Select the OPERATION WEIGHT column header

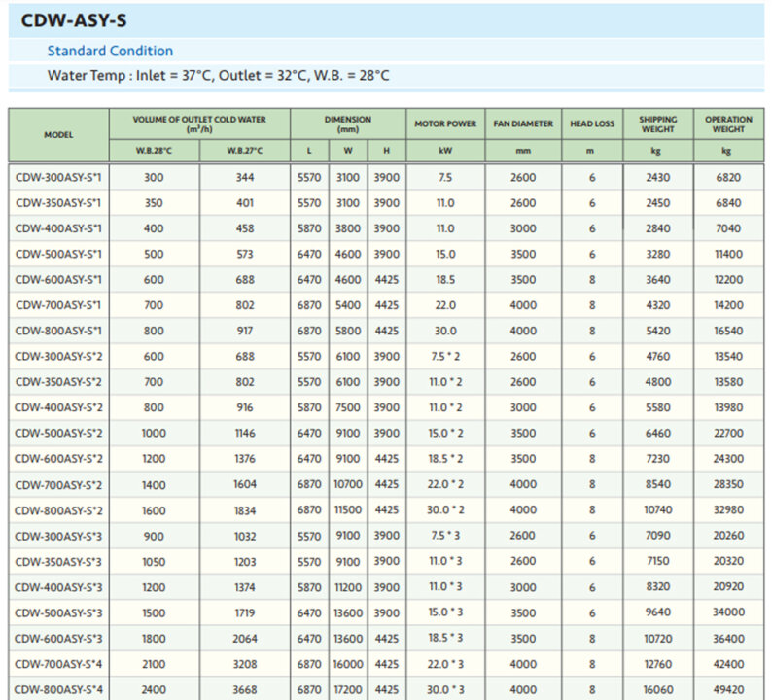728,124
